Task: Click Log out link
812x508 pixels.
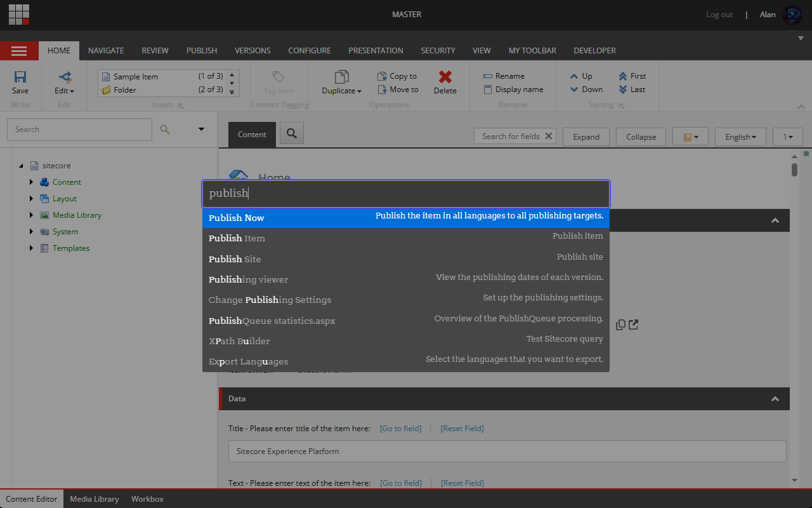Action: coord(719,15)
